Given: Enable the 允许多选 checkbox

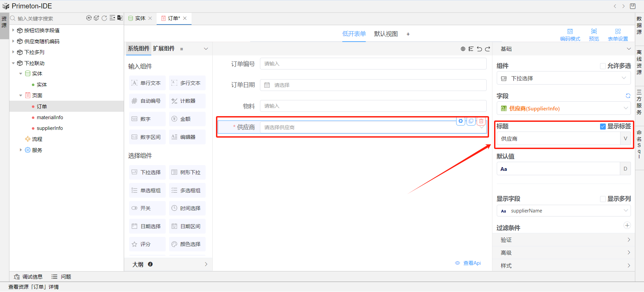Looking at the screenshot, I should pos(603,66).
